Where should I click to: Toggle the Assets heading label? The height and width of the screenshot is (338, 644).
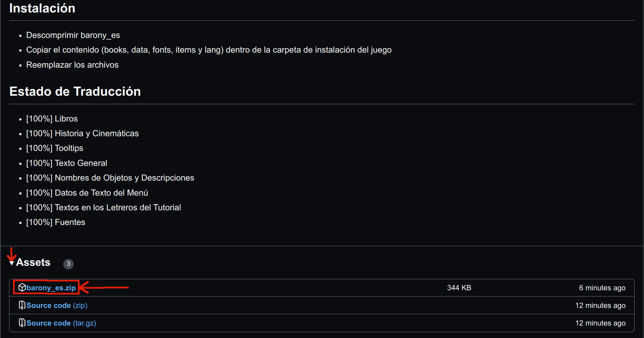point(33,262)
